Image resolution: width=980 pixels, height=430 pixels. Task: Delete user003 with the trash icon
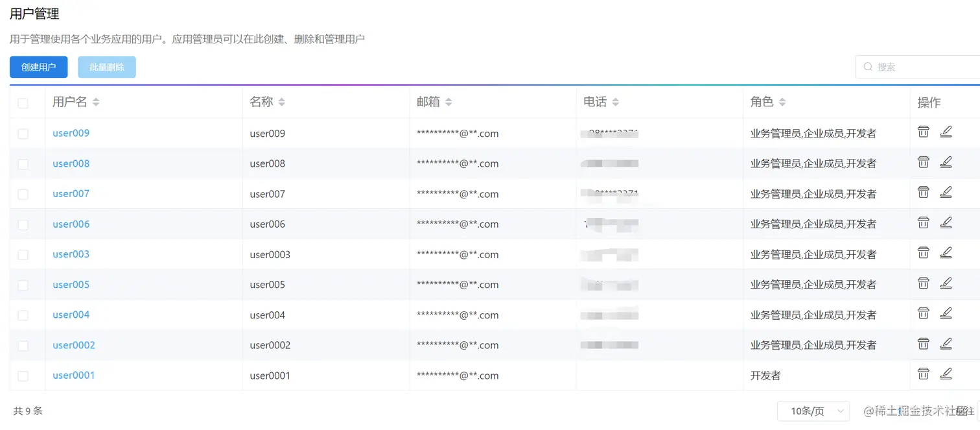click(923, 252)
